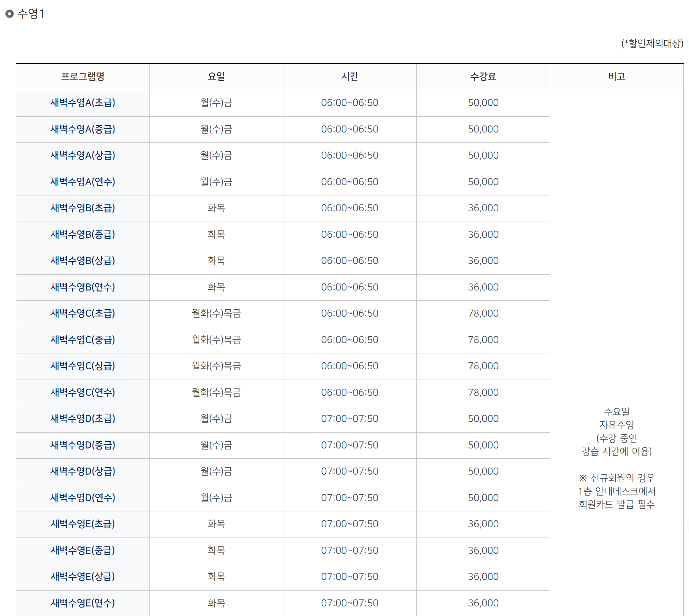Screen dimensions: 689x616
Task: Select 새벽수영D(초급) program name
Action: pos(82,419)
